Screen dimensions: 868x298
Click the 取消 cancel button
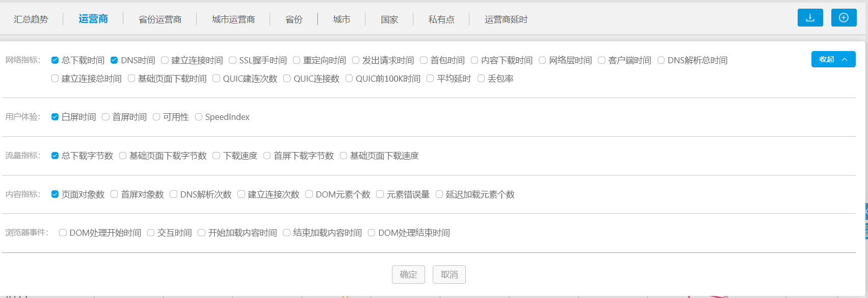pyautogui.click(x=449, y=275)
